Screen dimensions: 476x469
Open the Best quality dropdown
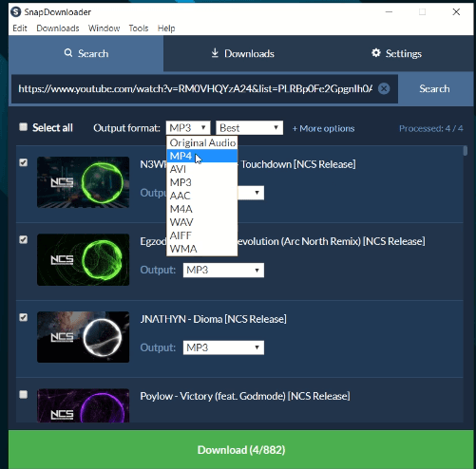click(249, 128)
